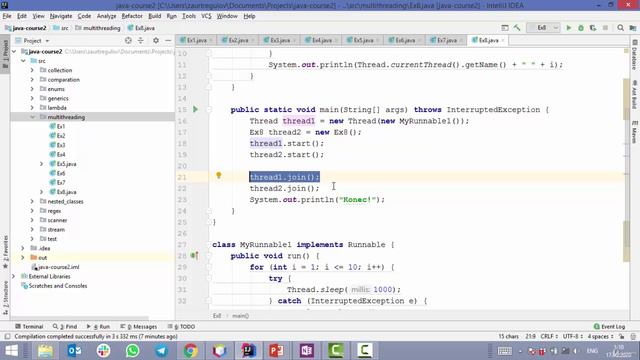The width and height of the screenshot is (640, 360).
Task: Open the Event Log
Action: pyautogui.click(x=609, y=327)
